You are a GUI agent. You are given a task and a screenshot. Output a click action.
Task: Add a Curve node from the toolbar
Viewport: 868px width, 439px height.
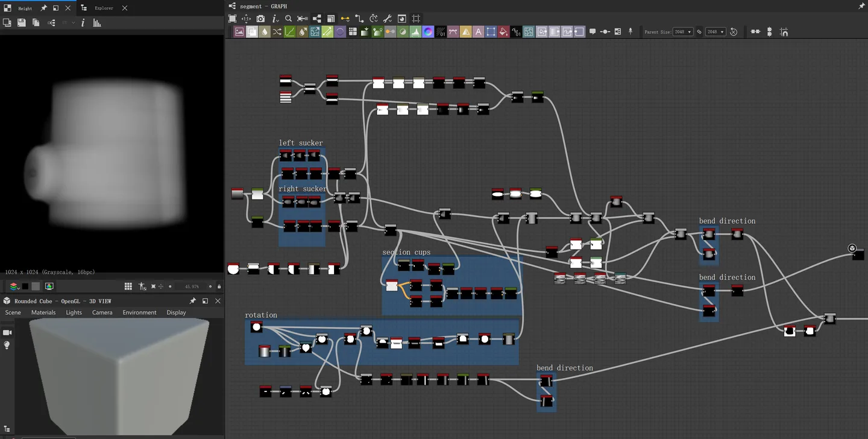point(290,32)
